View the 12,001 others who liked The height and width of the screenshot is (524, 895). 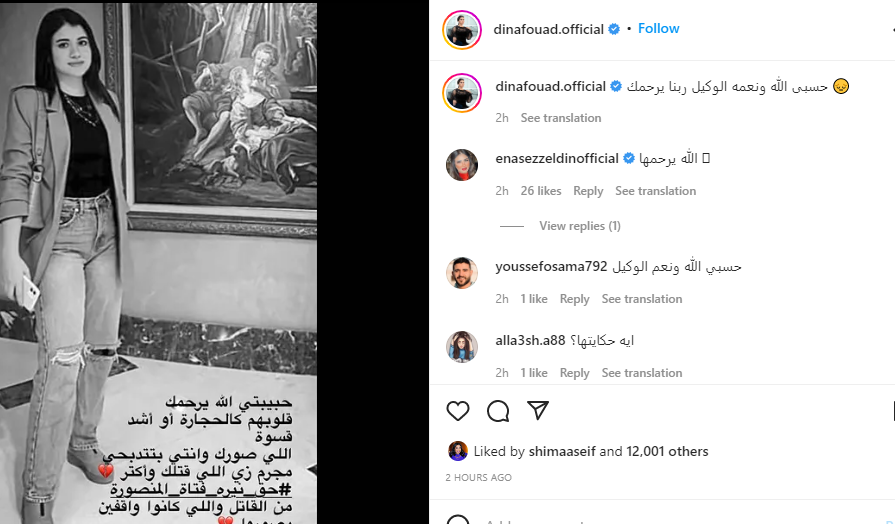667,452
